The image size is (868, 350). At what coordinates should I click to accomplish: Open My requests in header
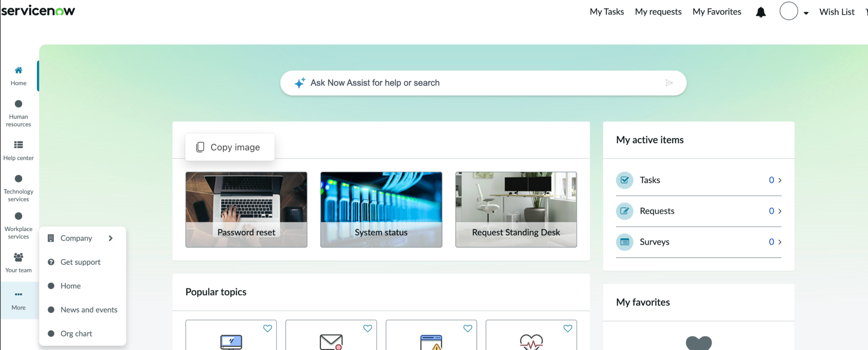(658, 12)
